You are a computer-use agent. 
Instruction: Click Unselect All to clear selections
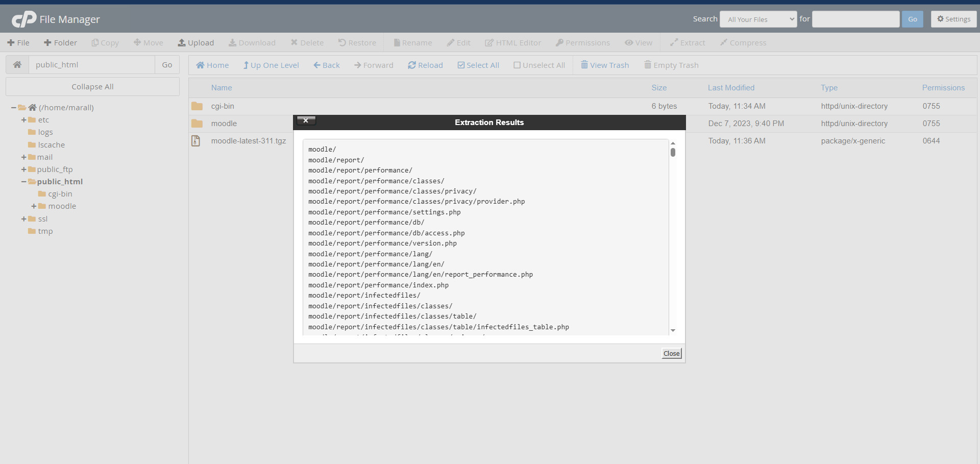539,65
